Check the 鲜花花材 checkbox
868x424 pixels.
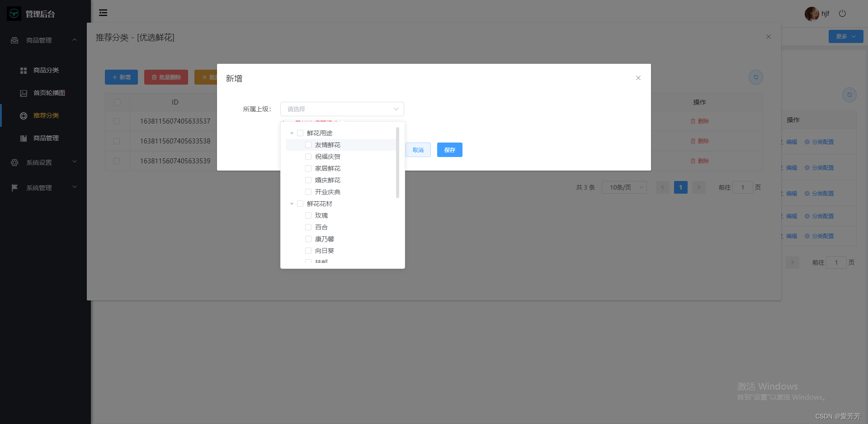[300, 204]
